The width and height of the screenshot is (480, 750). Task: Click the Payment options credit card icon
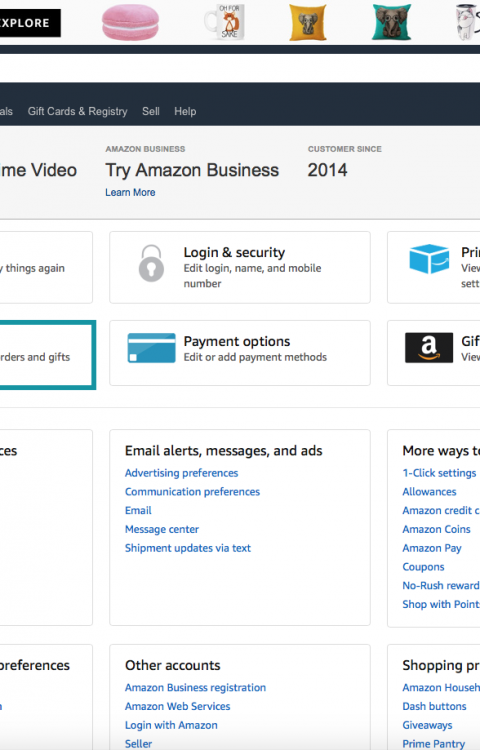[x=152, y=348]
